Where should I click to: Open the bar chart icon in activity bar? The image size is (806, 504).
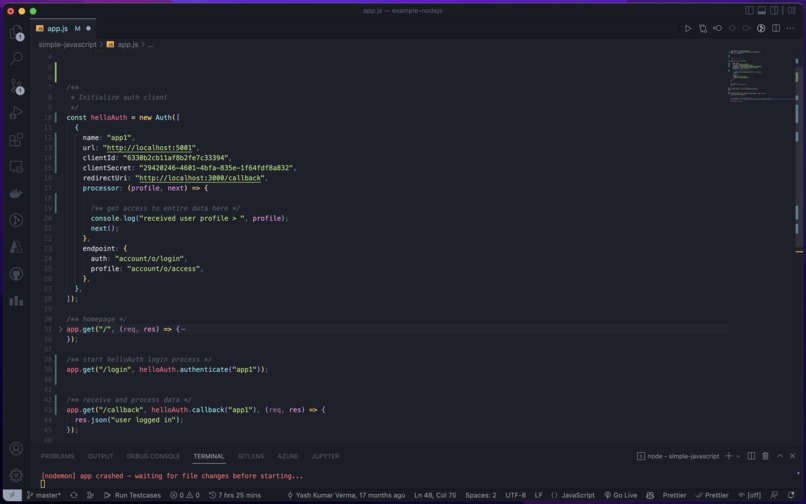[16, 300]
